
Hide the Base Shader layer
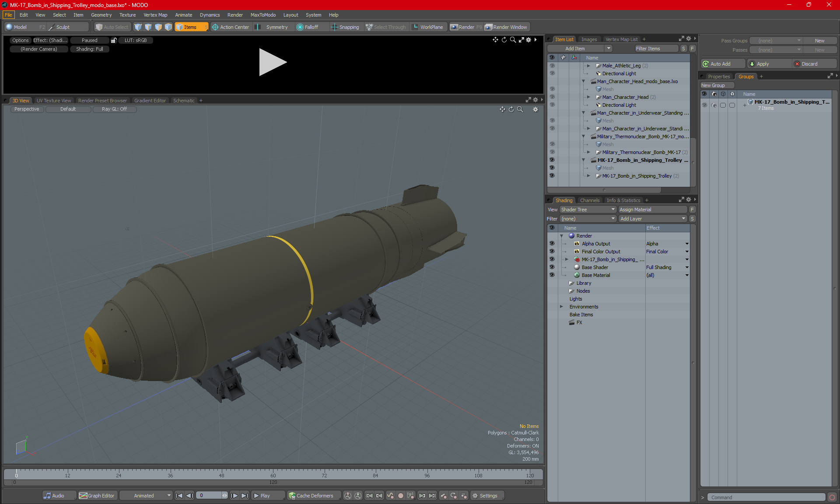pyautogui.click(x=552, y=267)
